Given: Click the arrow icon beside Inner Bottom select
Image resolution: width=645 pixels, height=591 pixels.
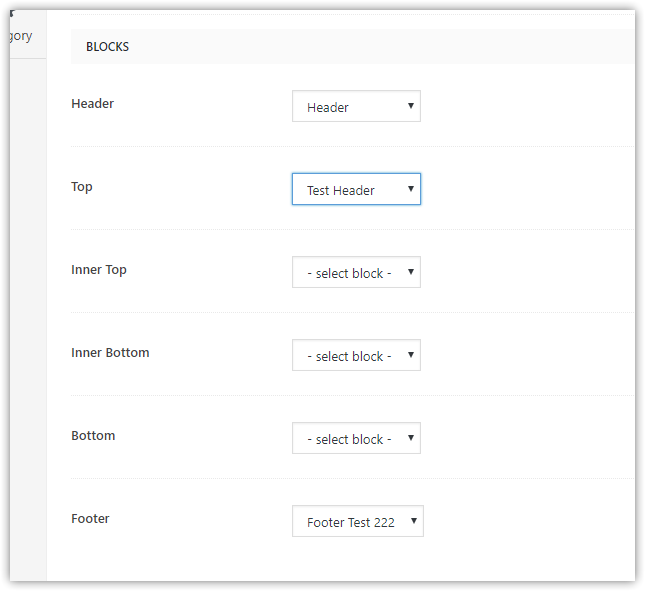Looking at the screenshot, I should (x=411, y=355).
